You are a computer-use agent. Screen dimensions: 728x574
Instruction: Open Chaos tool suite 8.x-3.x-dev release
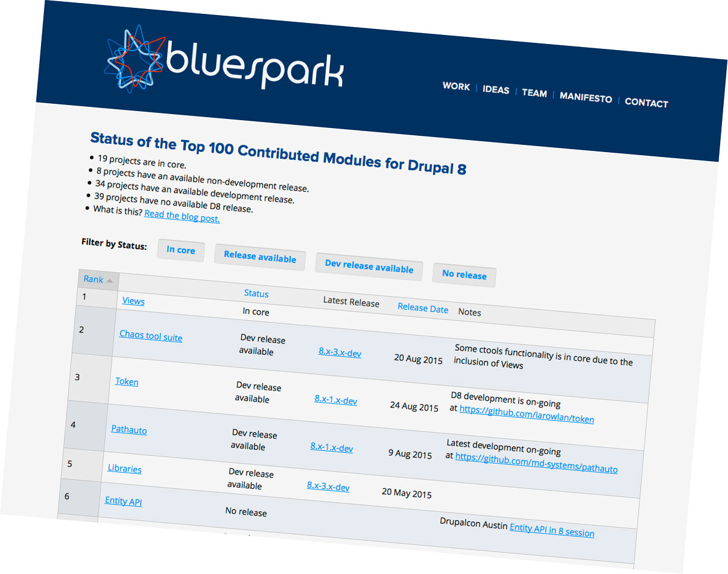pyautogui.click(x=340, y=352)
